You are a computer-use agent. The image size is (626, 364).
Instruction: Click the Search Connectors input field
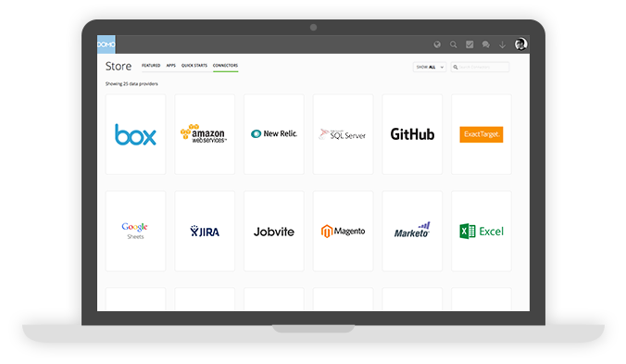pos(480,67)
